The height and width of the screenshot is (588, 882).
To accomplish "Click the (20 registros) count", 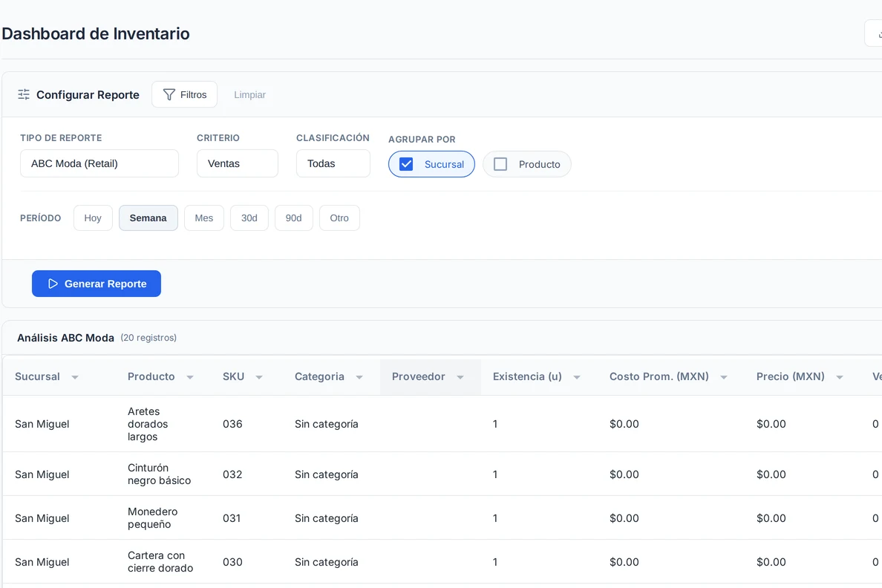I will [148, 338].
